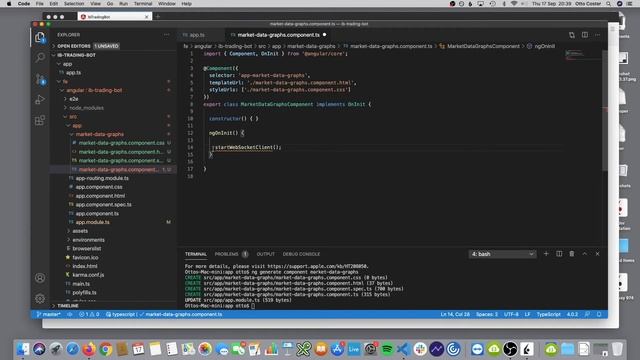Viewport: 640px width, 360px height.
Task: Close the terminal panel
Action: point(598,254)
